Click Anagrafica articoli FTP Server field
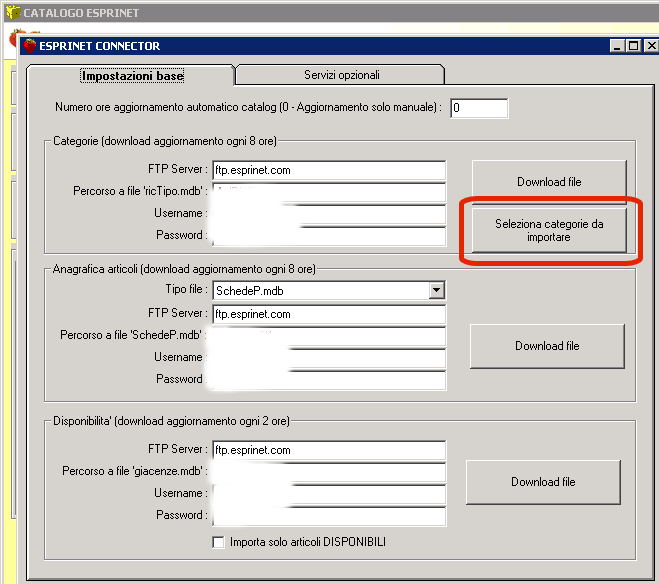 (x=329, y=314)
